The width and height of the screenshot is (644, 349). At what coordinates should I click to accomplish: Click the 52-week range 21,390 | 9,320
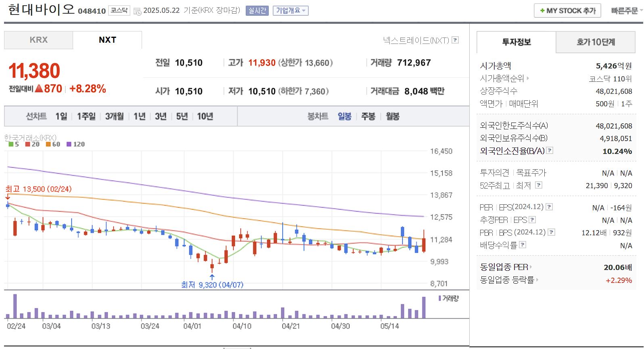609,186
